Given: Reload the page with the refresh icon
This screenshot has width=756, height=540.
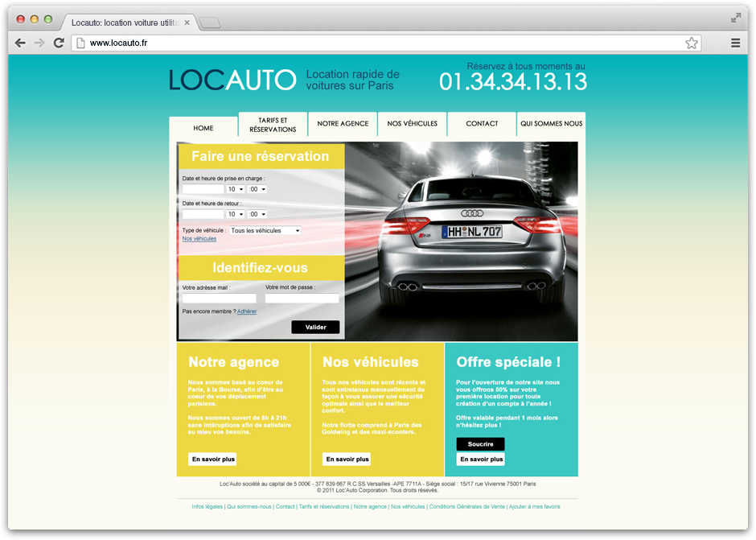Looking at the screenshot, I should (x=59, y=43).
